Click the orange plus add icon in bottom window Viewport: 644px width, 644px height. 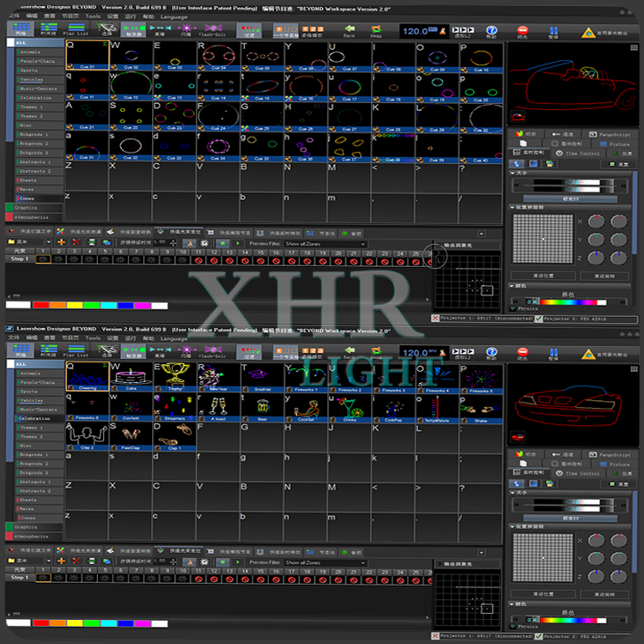61,561
